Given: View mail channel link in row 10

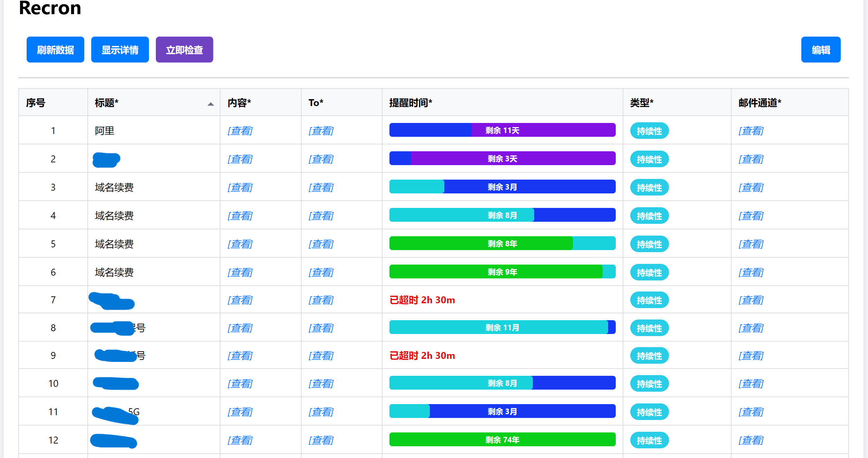Looking at the screenshot, I should [751, 383].
